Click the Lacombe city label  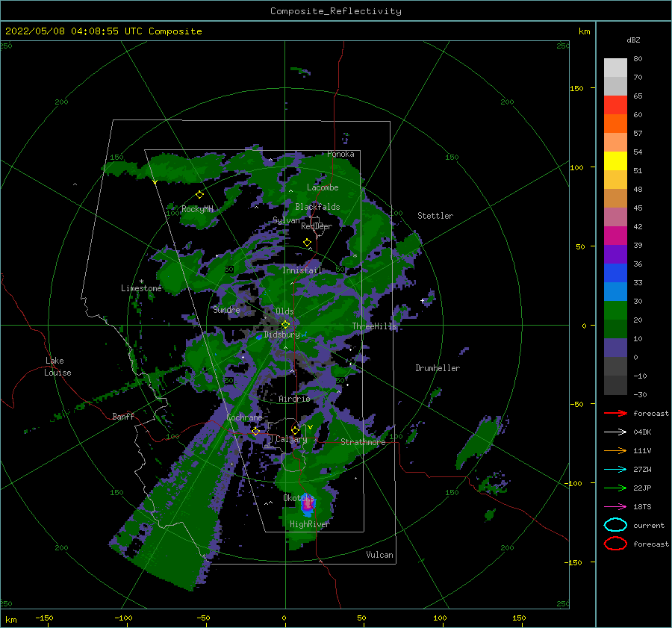[323, 187]
